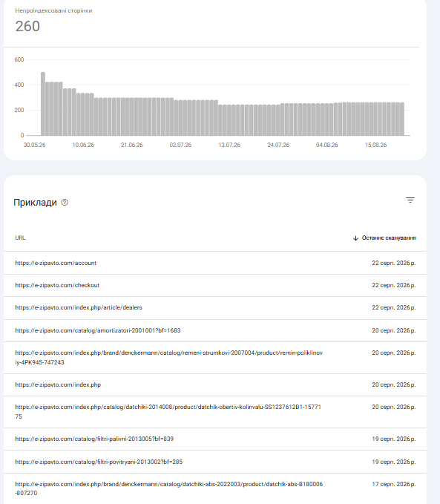Viewport: 440px width, 504px height.
Task: Open the amortizatori-2001001?bf=1683 URL row
Action: point(215,331)
